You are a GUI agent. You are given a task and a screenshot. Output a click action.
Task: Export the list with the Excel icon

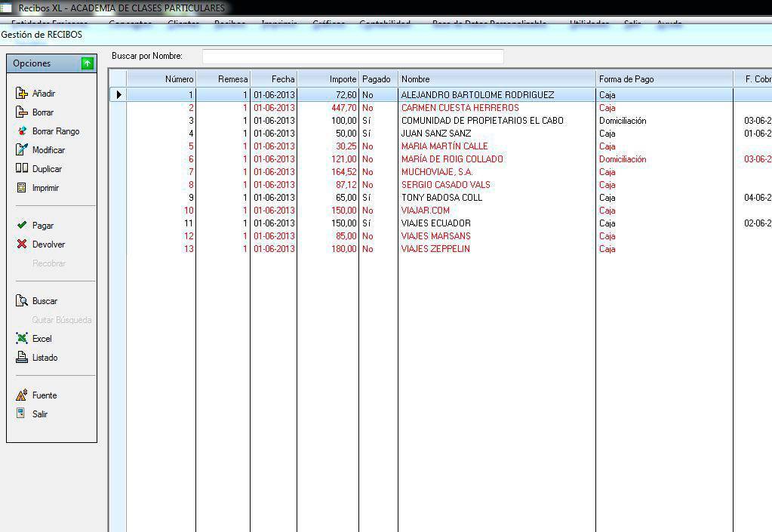pos(22,339)
